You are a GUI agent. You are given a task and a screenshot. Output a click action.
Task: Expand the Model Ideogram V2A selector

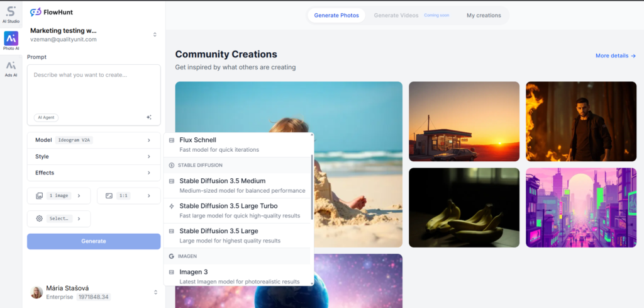[x=94, y=140]
